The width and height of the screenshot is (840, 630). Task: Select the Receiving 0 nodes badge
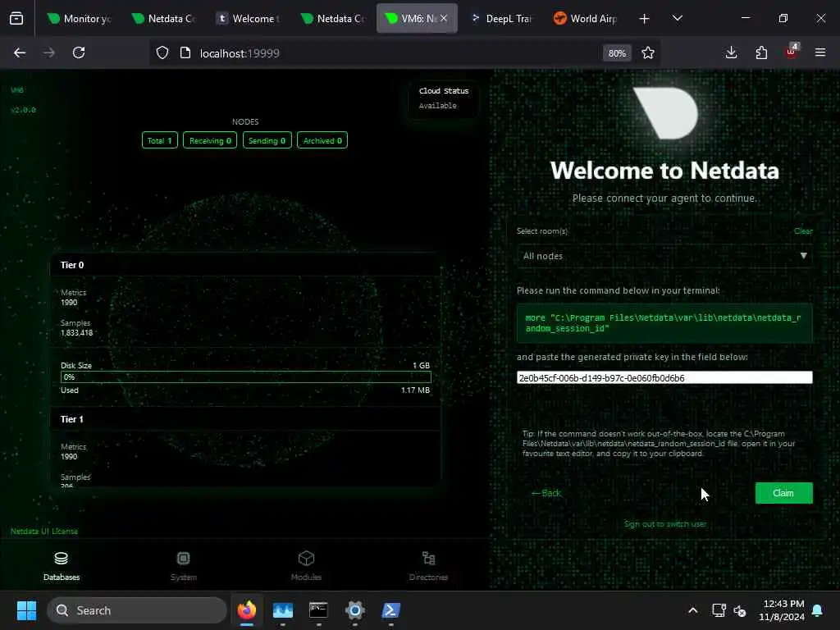(210, 140)
